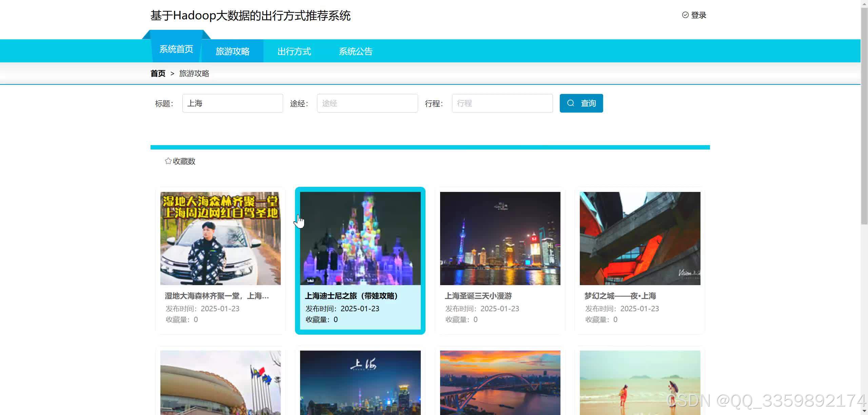Open the 旅游攻略 tab
The image size is (868, 415).
233,51
